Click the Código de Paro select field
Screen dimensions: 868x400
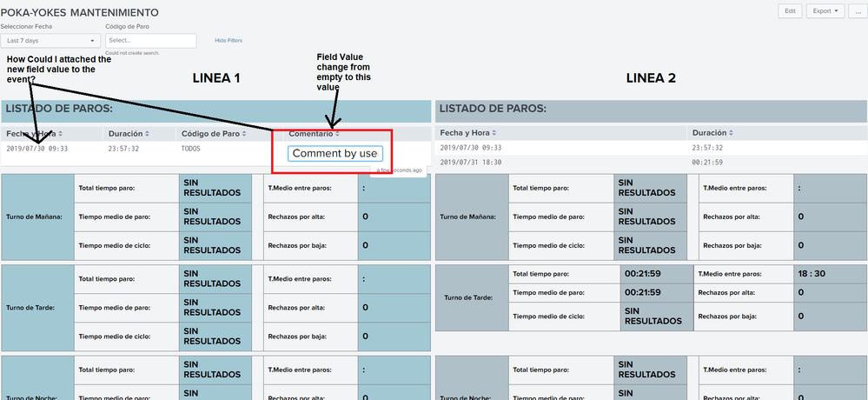150,41
